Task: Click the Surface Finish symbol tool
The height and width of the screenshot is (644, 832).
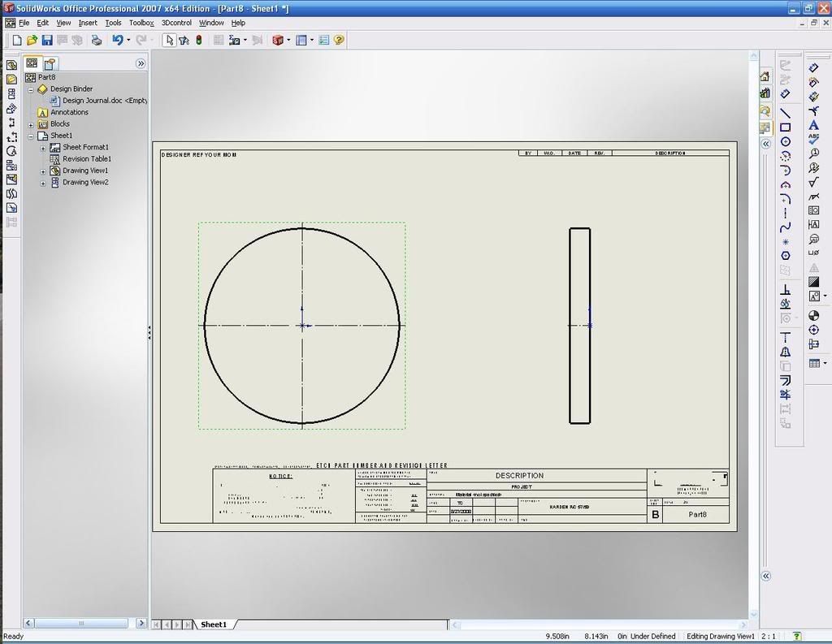Action: (814, 182)
